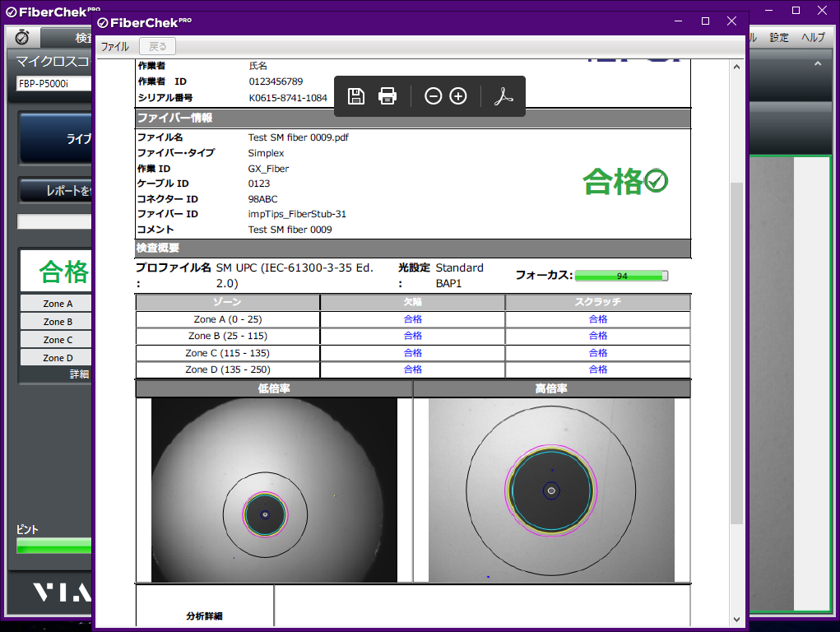Click the 詳細 label under the zone list
This screenshot has width=840, height=632.
(79, 374)
